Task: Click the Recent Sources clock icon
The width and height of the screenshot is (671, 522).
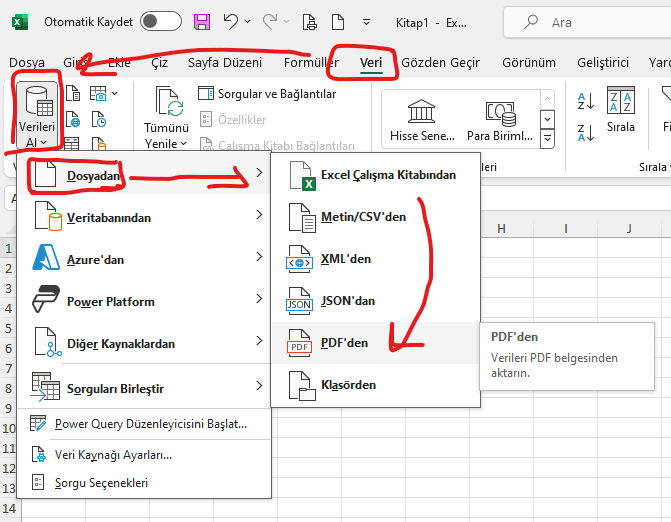Action: pos(98,119)
